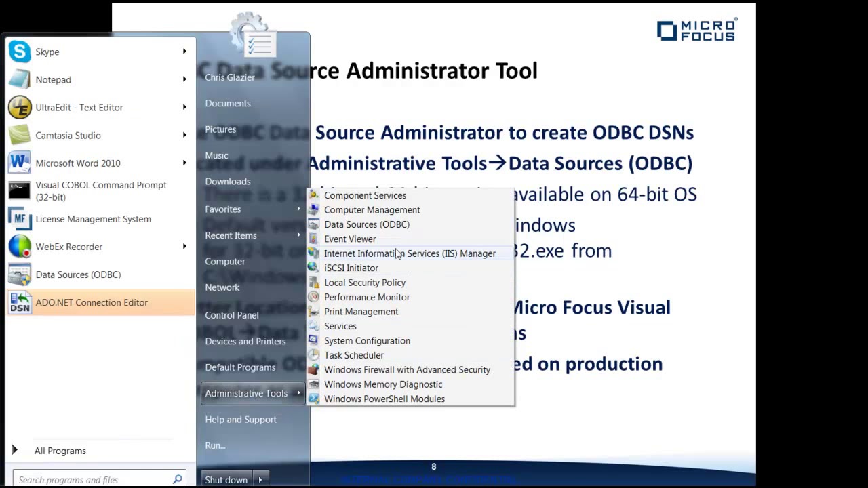868x488 pixels.
Task: Open Administrative Tools in the Start menu
Action: pos(252,393)
